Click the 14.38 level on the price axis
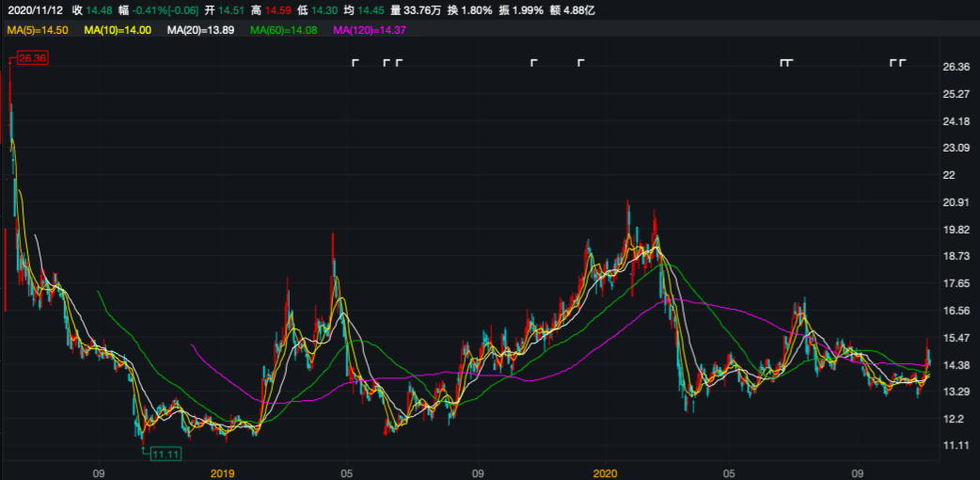Image resolution: width=980 pixels, height=480 pixels. click(x=956, y=365)
